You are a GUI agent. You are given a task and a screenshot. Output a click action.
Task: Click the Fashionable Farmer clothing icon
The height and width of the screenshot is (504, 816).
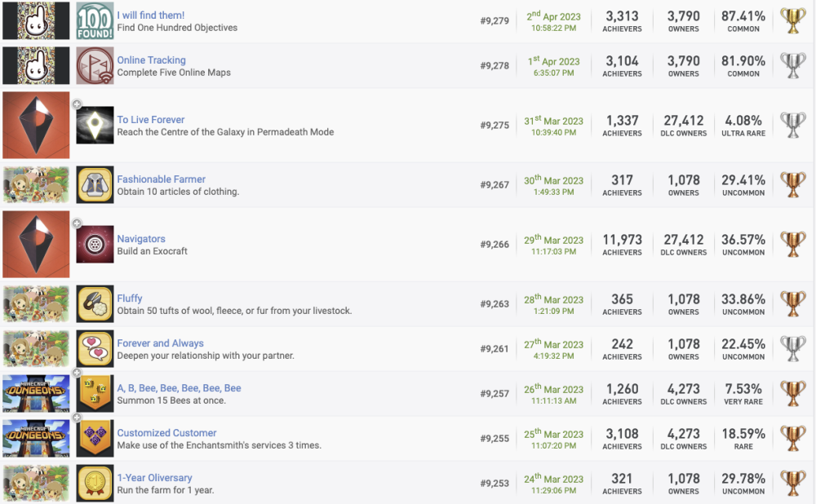pos(95,185)
